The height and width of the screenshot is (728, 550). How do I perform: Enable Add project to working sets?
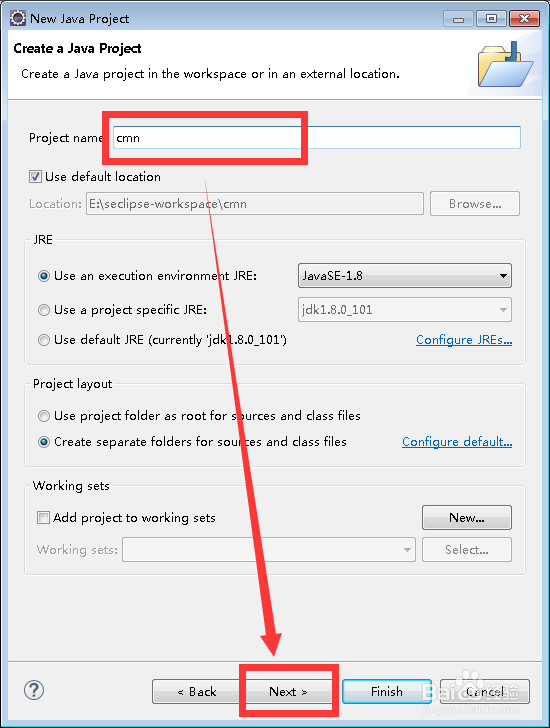click(x=43, y=518)
